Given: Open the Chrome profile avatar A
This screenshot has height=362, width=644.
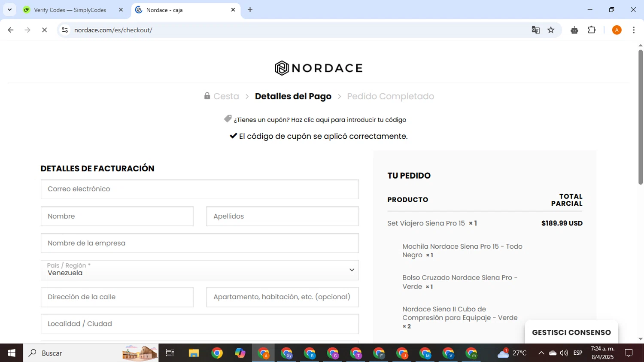Looking at the screenshot, I should tap(617, 30).
